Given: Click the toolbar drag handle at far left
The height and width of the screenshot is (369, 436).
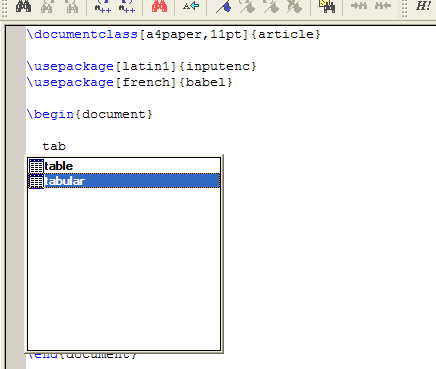Looking at the screenshot, I should pos(5,7).
